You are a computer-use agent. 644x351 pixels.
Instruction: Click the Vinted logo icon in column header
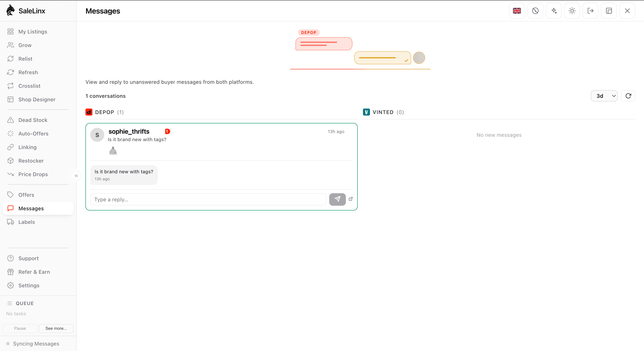[366, 112]
